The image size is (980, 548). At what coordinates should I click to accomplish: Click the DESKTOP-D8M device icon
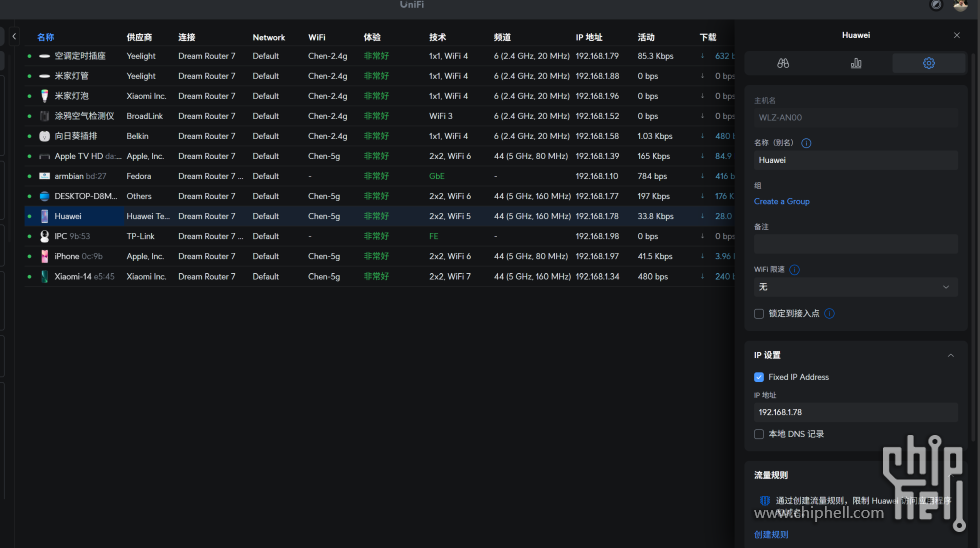(44, 196)
